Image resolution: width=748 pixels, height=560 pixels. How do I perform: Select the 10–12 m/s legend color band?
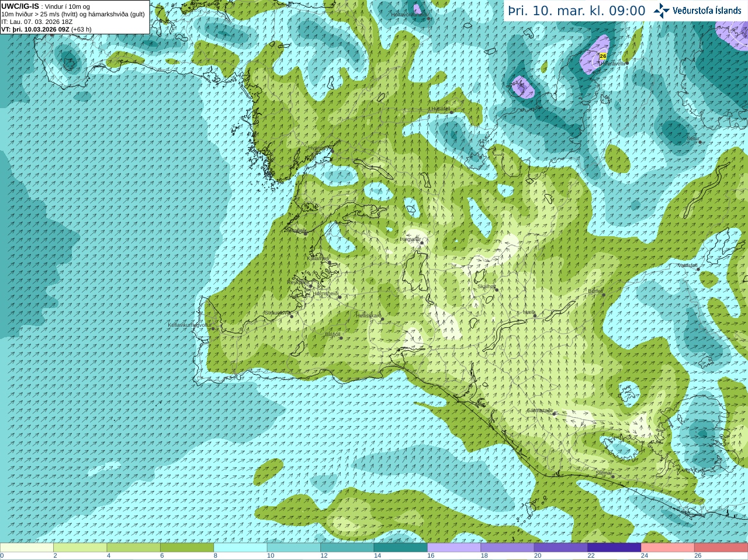tap(293, 548)
